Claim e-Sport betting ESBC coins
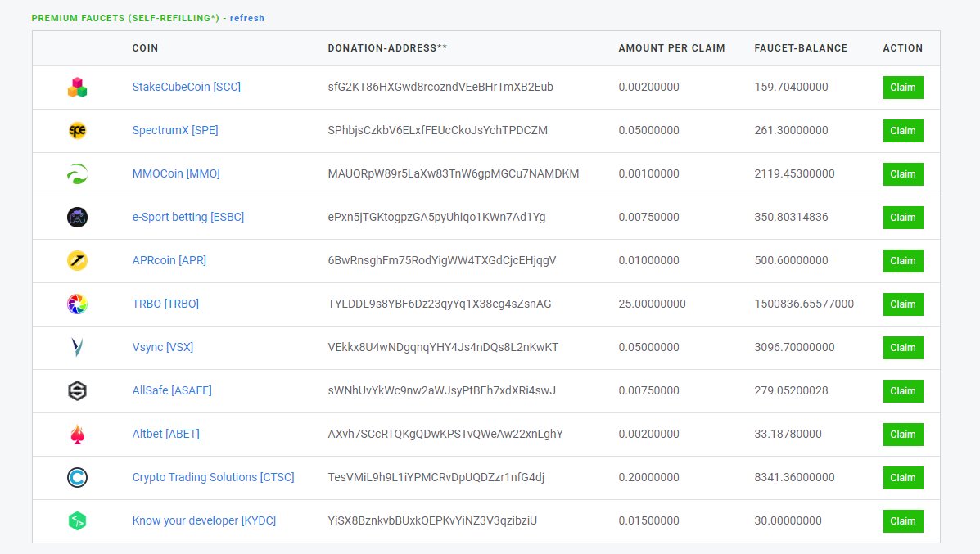 (902, 218)
